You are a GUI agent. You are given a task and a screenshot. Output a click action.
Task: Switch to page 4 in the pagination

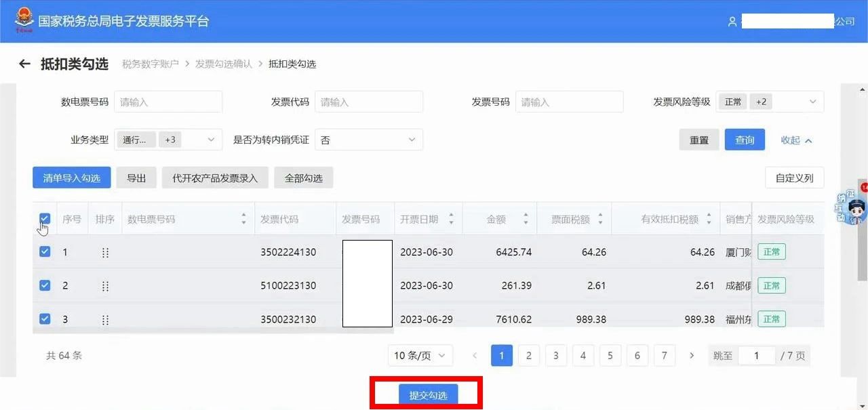[x=583, y=355]
